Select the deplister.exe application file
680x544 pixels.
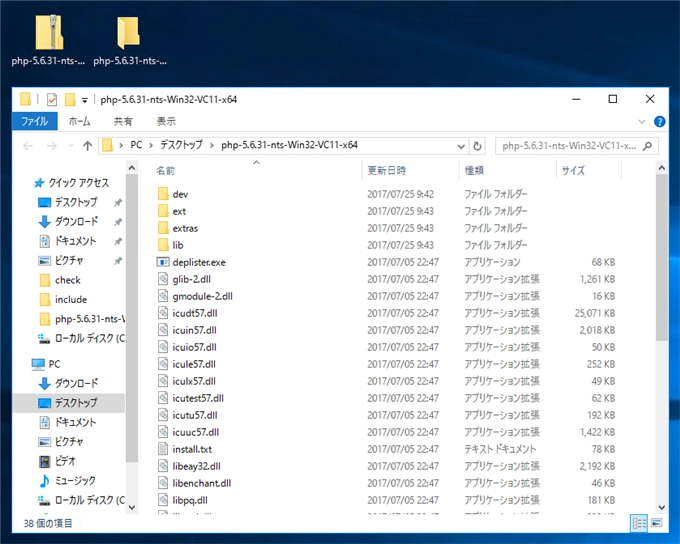coord(191,262)
